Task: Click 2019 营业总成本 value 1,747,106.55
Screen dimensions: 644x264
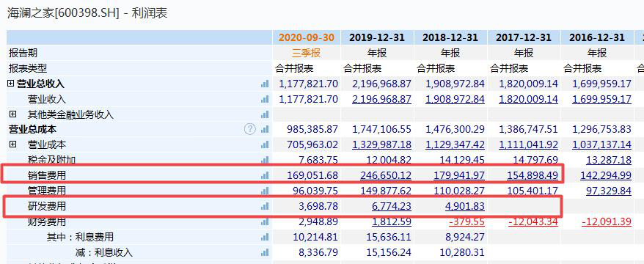Action: coord(381,129)
